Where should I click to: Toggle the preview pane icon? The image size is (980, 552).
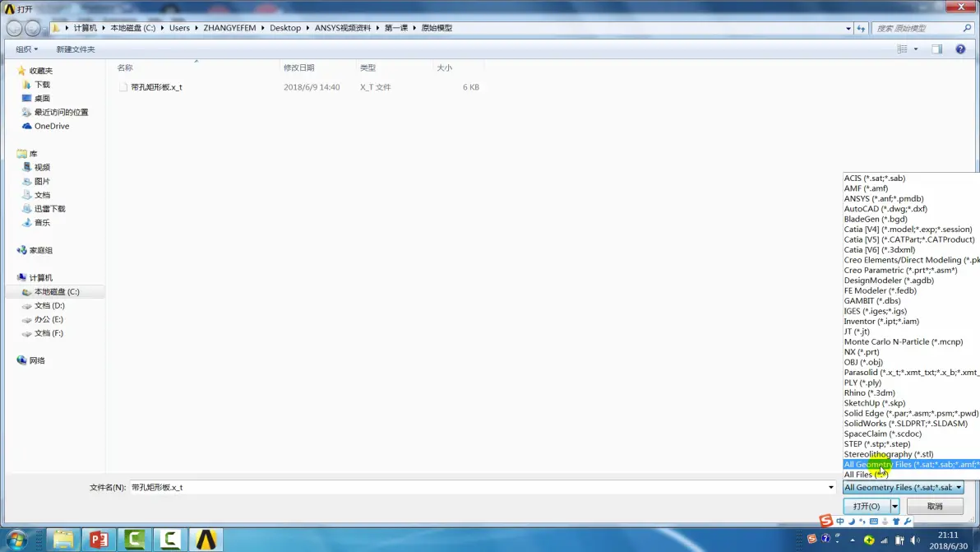coord(937,49)
